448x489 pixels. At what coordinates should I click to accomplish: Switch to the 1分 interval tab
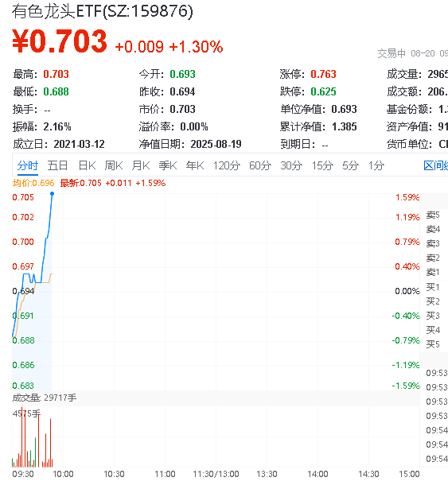(x=376, y=165)
